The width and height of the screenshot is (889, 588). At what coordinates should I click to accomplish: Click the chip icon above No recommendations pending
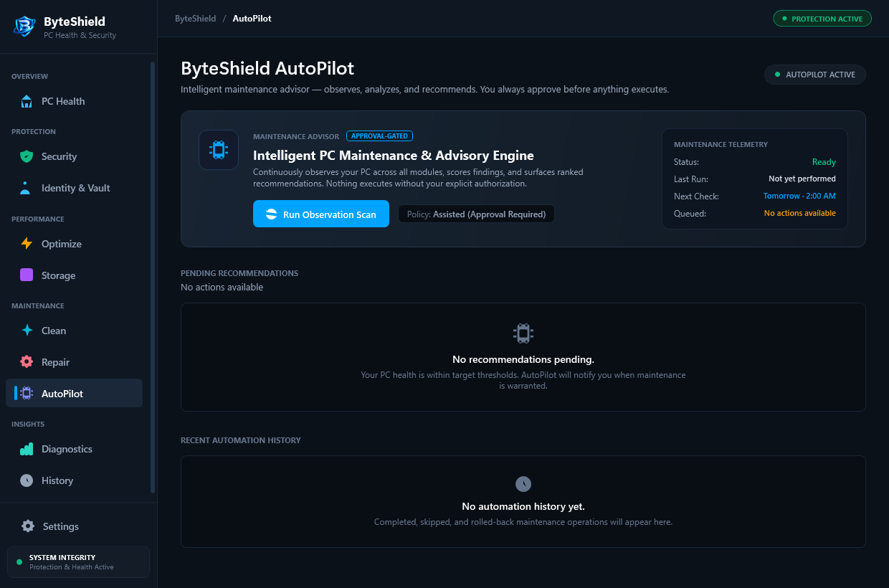click(523, 333)
